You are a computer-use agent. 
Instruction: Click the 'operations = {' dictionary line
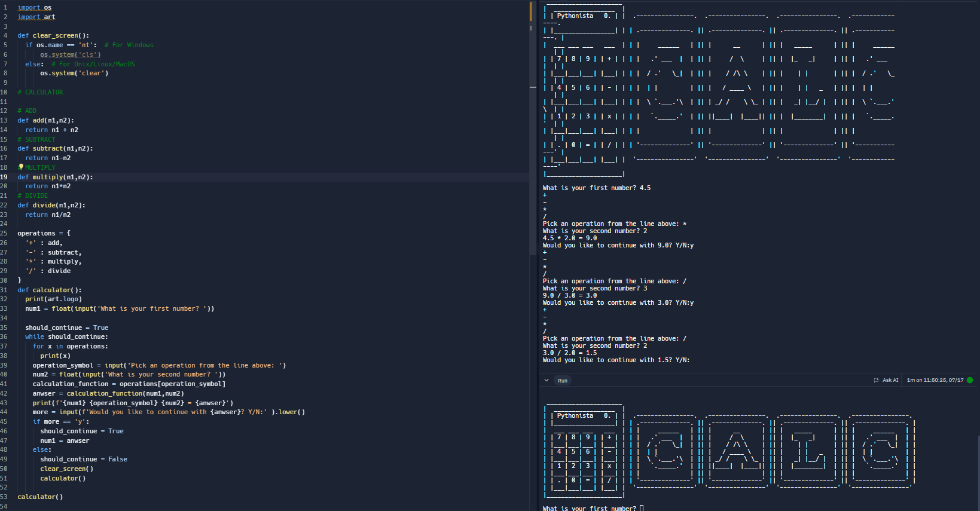[x=44, y=233]
